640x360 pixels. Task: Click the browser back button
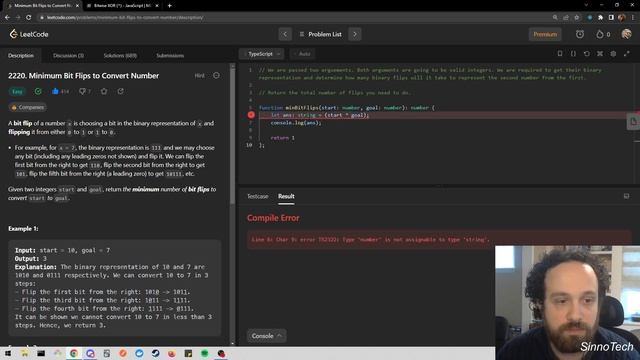tap(7, 18)
